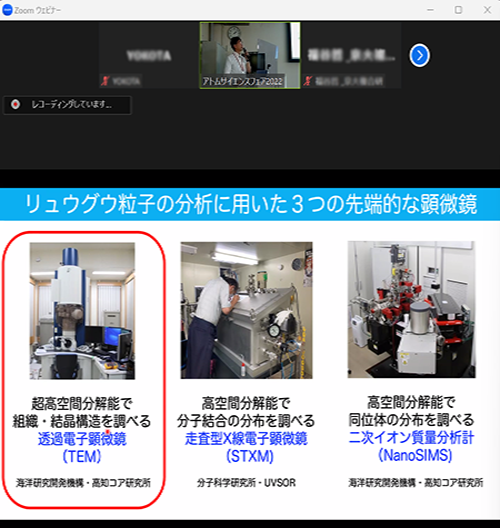Click the NanoSIMS instrument photo
The width and height of the screenshot is (500, 528).
click(x=411, y=309)
